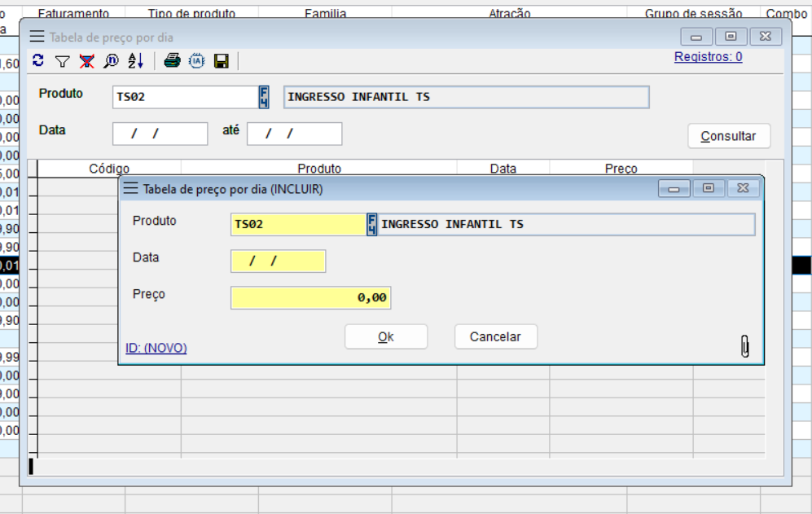This screenshot has height=514, width=812.
Task: Open the Tabela de preço por dia window menu
Action: tap(37, 37)
